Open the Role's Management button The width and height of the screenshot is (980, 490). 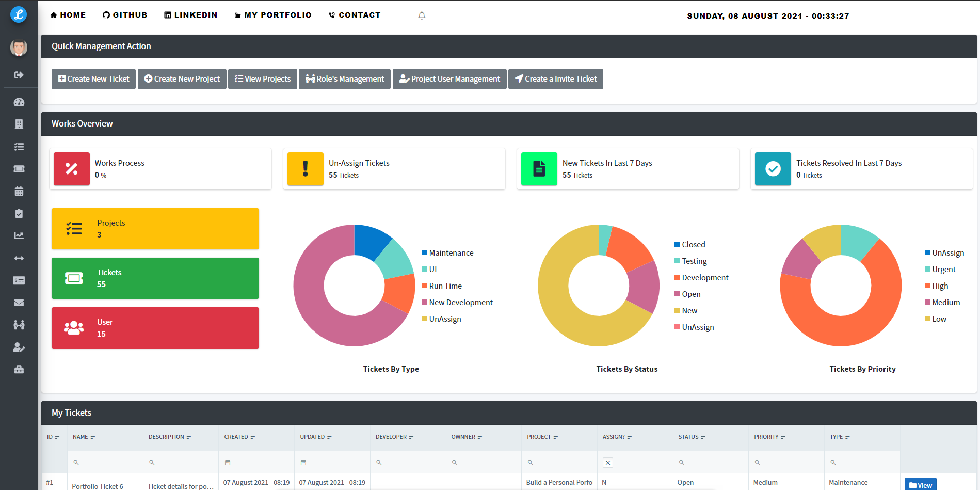tap(344, 78)
